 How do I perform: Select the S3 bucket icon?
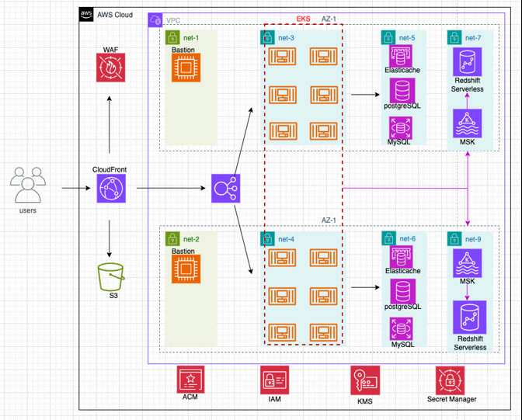click(111, 277)
